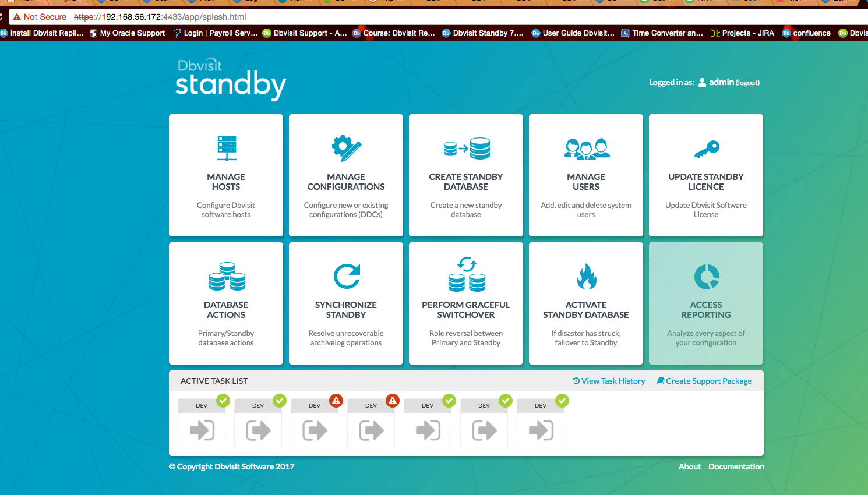Click Create Support Package link
Image resolution: width=868 pixels, height=495 pixels.
tap(704, 381)
